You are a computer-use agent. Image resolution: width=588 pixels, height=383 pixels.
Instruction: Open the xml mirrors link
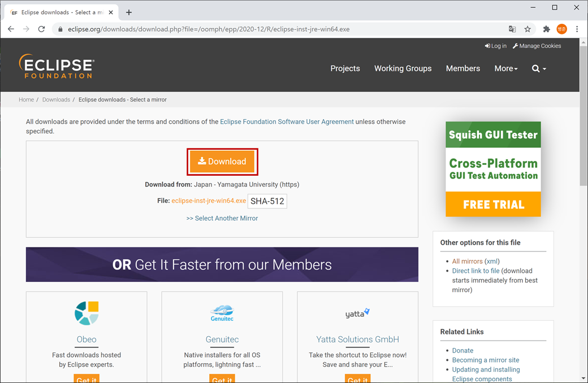coord(492,261)
